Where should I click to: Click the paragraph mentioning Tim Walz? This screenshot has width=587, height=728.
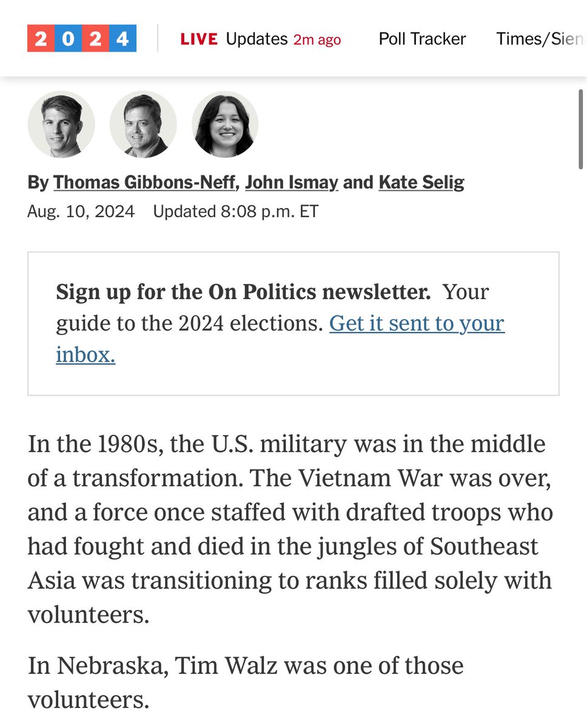click(x=245, y=682)
